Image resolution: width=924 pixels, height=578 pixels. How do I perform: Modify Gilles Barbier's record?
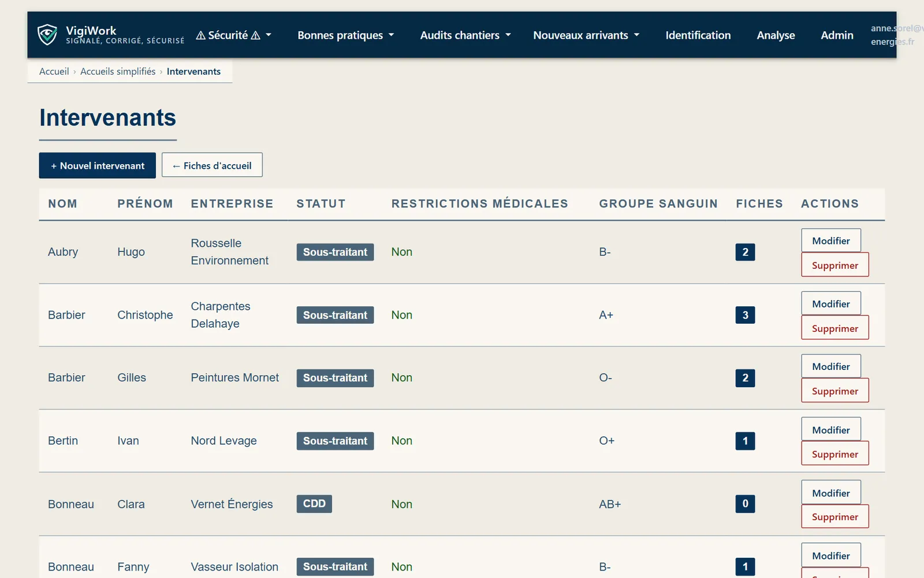[830, 366]
